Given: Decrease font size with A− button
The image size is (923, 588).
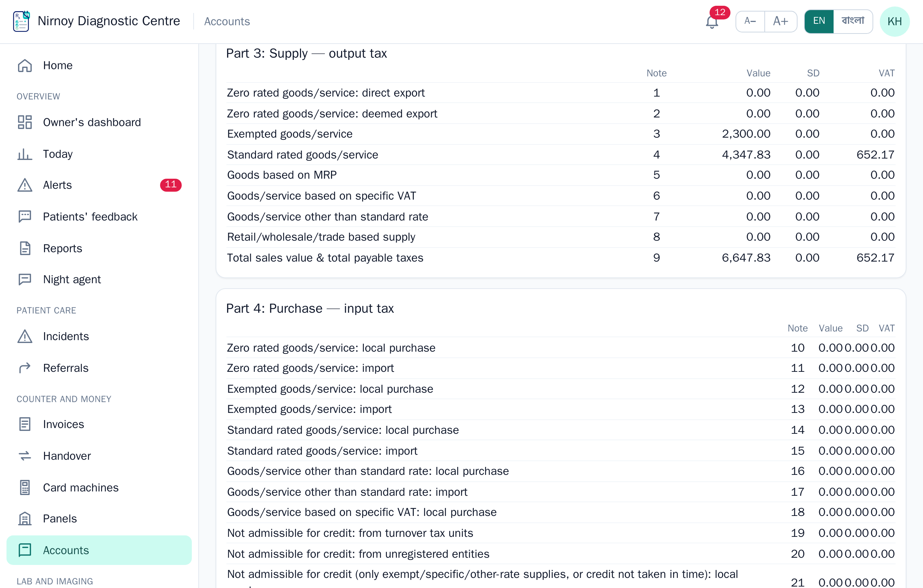Looking at the screenshot, I should tap(750, 21).
